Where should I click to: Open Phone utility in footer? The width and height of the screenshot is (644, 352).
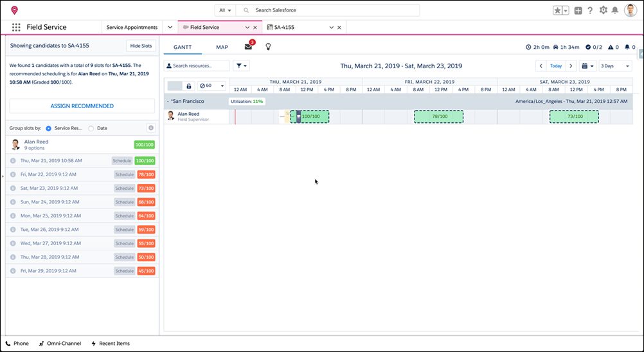(17, 344)
